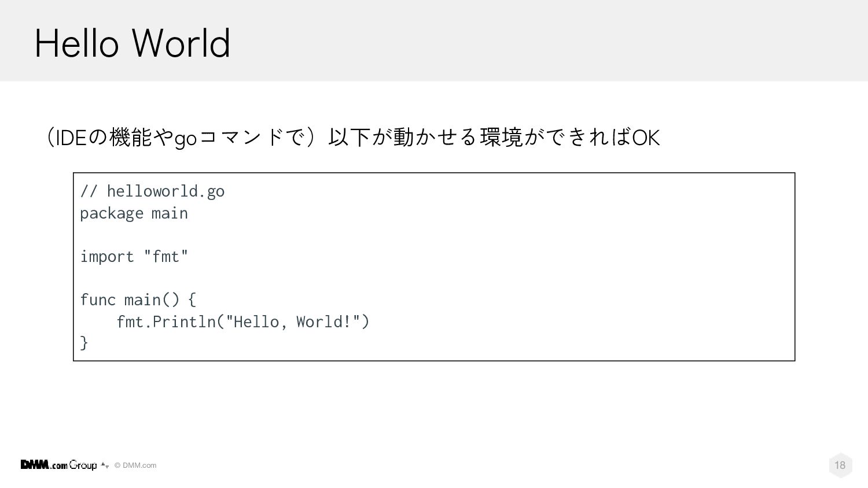Click the Hello World slide title
Viewport: 868px width, 488px height.
coord(133,43)
